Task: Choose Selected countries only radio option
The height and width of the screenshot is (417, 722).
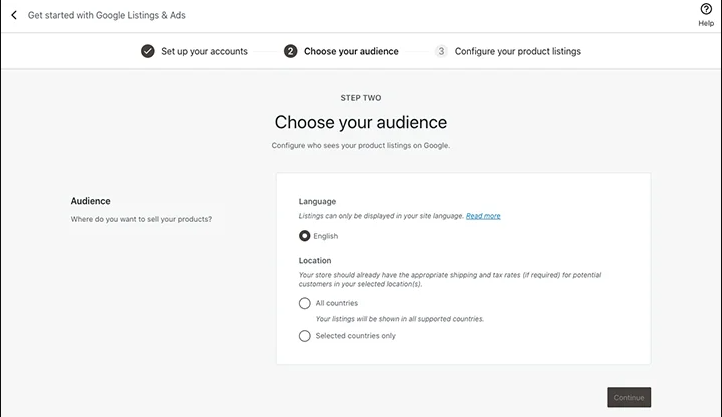Action: coord(304,336)
